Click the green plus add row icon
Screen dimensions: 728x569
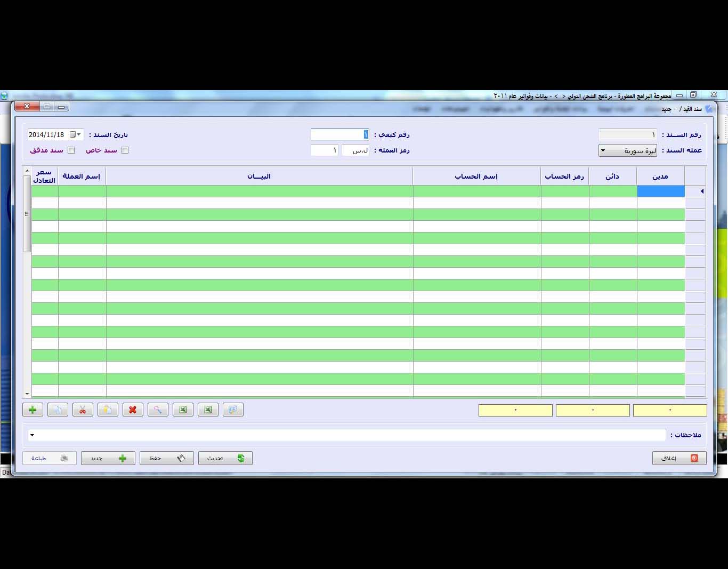pos(33,410)
